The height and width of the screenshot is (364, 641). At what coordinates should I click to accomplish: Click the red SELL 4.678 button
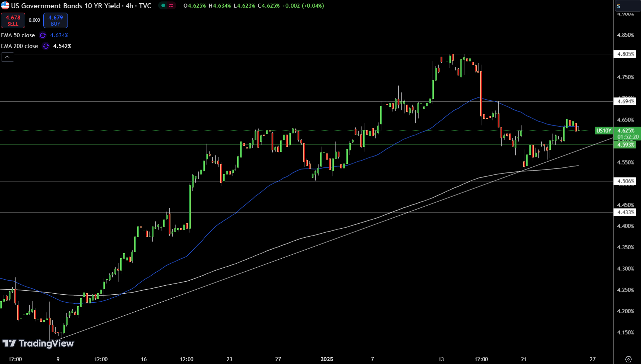point(13,20)
